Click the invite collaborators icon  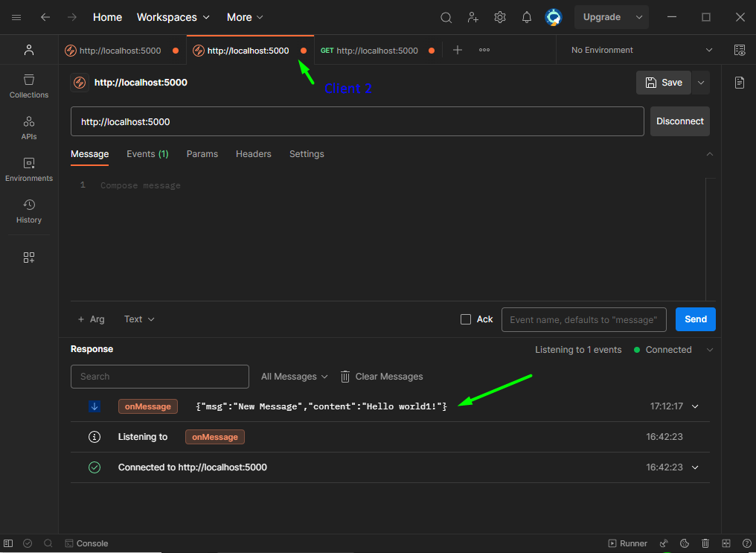(x=473, y=17)
